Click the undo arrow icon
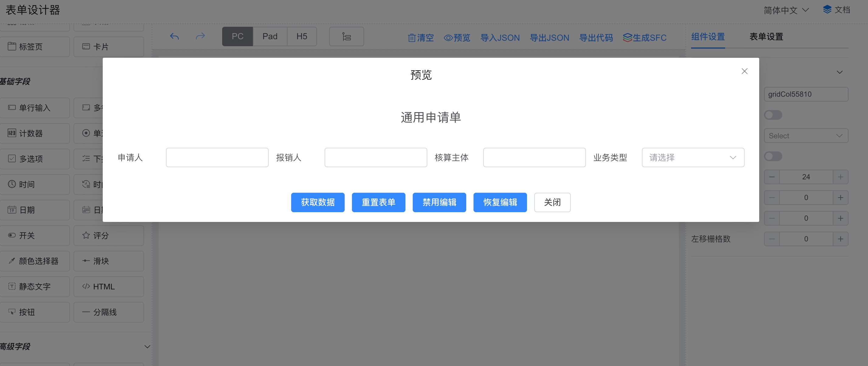Image resolution: width=868 pixels, height=366 pixels. click(x=174, y=36)
